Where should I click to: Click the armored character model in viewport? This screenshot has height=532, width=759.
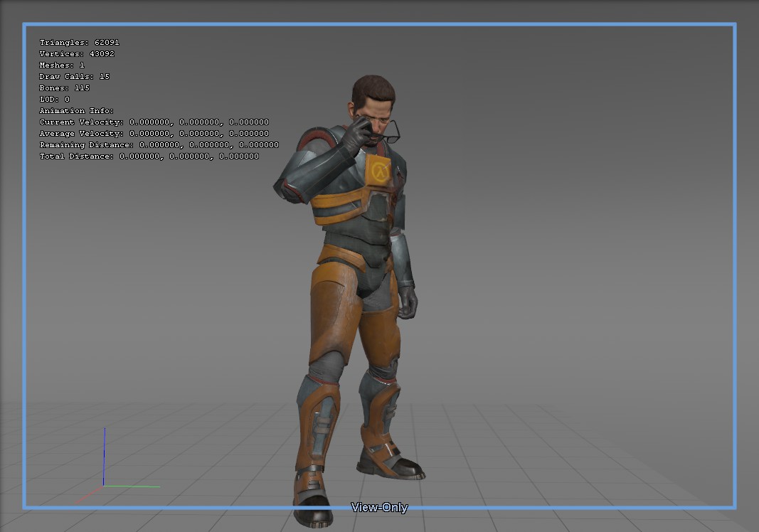coord(351,300)
